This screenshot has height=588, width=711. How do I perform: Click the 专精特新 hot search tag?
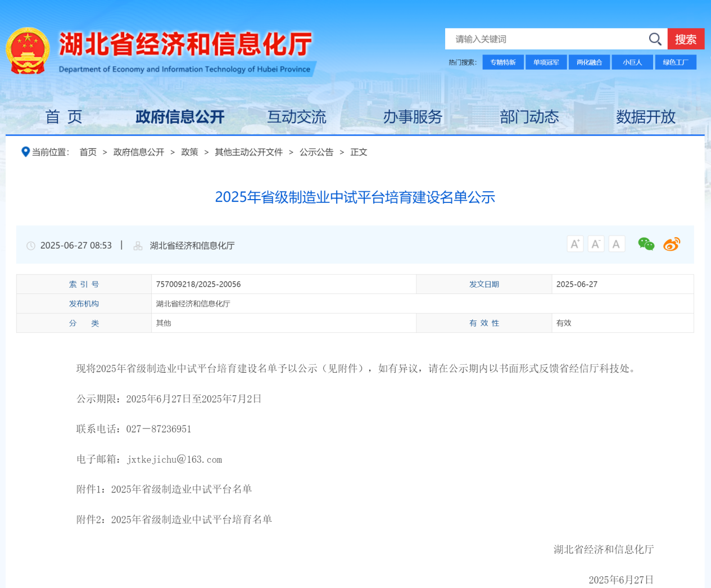coord(503,62)
